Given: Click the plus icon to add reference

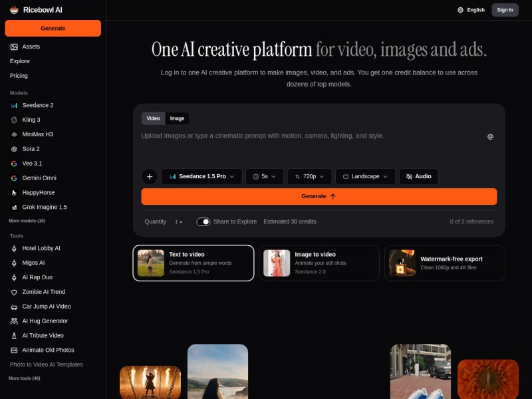Looking at the screenshot, I should tap(149, 176).
